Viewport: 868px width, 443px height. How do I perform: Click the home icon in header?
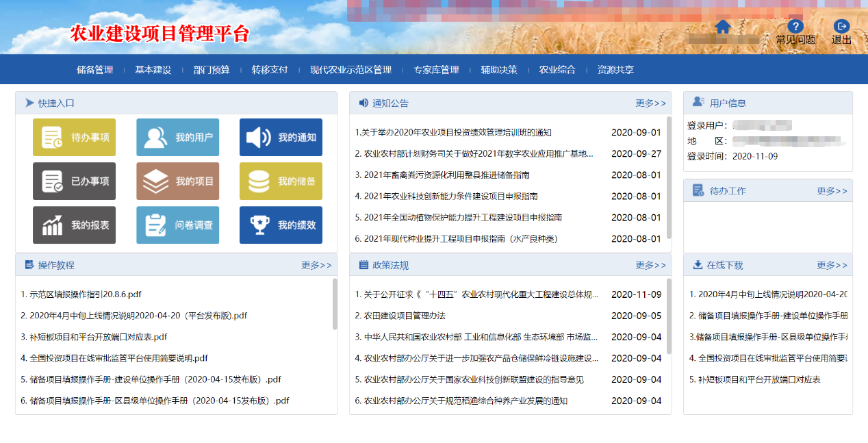723,27
